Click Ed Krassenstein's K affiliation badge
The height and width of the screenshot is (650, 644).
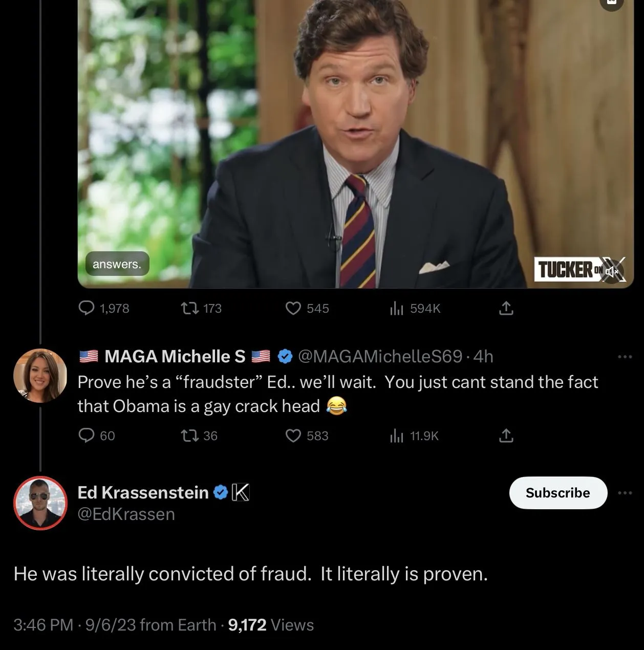coord(241,492)
